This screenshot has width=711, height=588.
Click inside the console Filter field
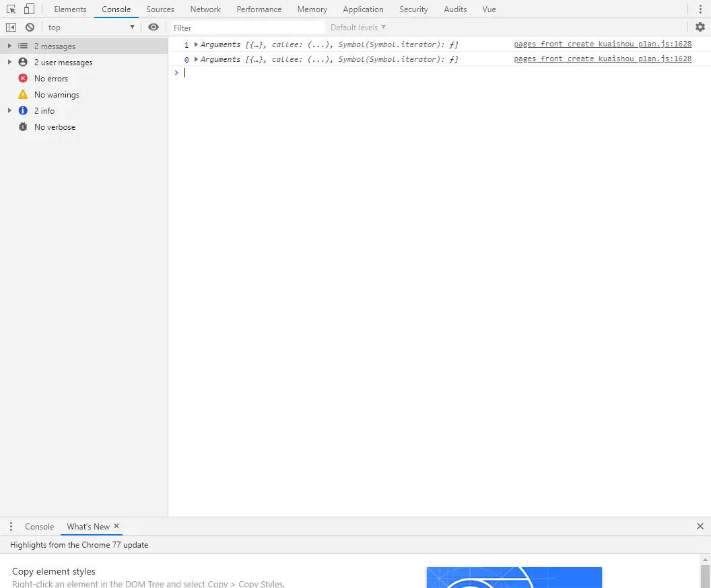tap(242, 28)
